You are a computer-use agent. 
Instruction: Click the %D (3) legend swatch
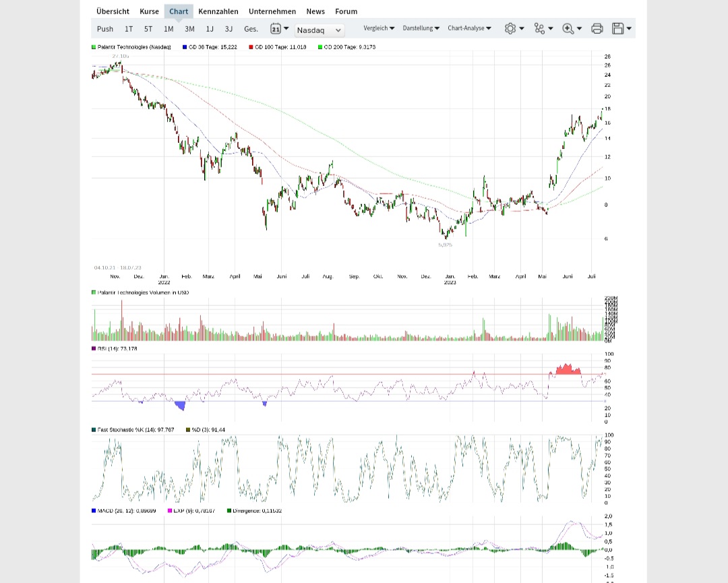coord(188,430)
